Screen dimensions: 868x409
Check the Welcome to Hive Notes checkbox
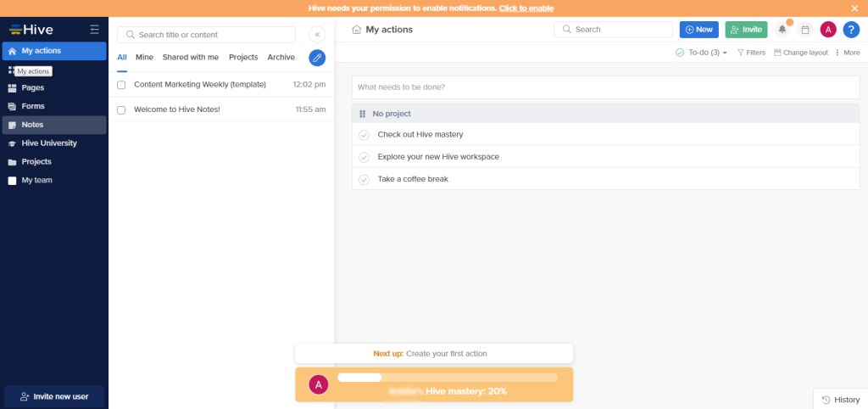[121, 109]
